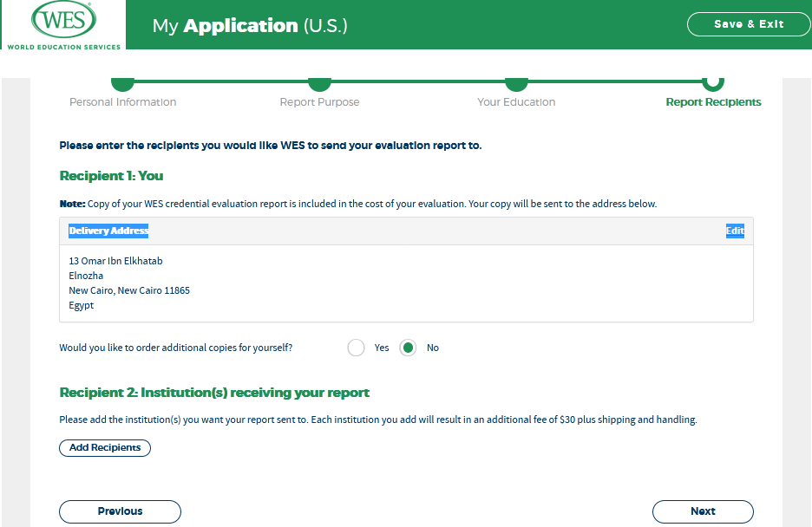Click the Add Recipients button
This screenshot has height=527, width=812.
pos(105,448)
